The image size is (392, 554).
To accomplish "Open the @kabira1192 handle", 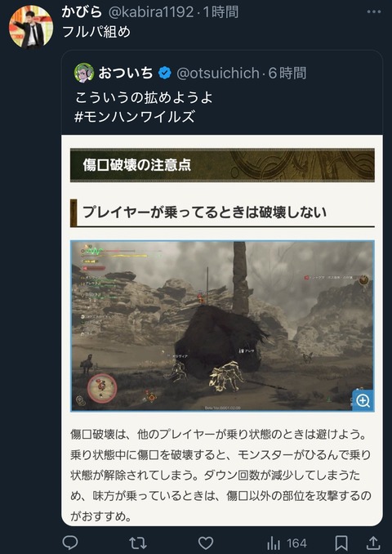I will tap(150, 12).
